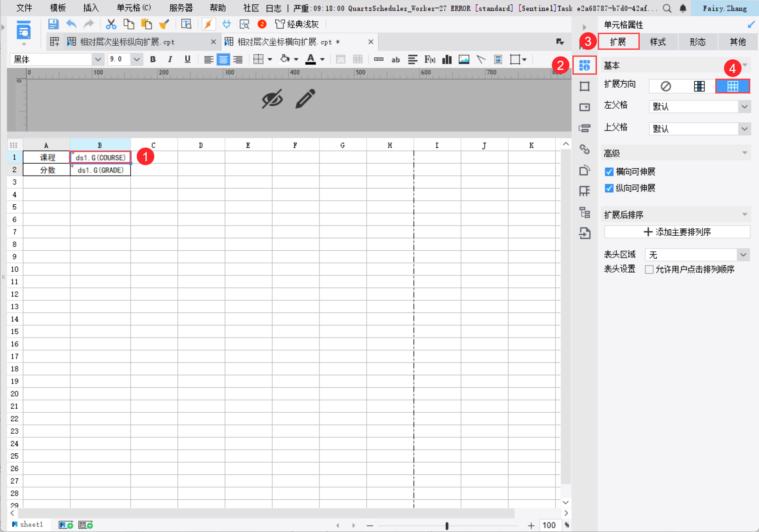This screenshot has height=532, width=759.
Task: Click the 经典浅灰 theme button
Action: pos(297,24)
